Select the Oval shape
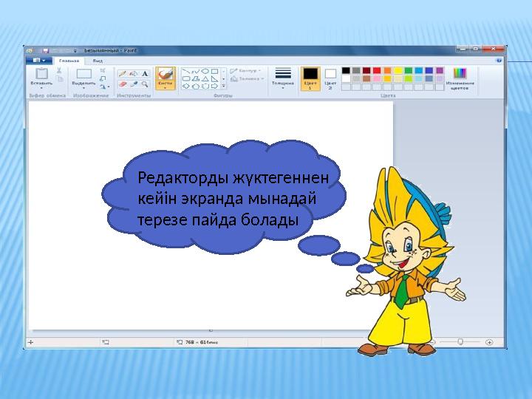 coord(205,71)
